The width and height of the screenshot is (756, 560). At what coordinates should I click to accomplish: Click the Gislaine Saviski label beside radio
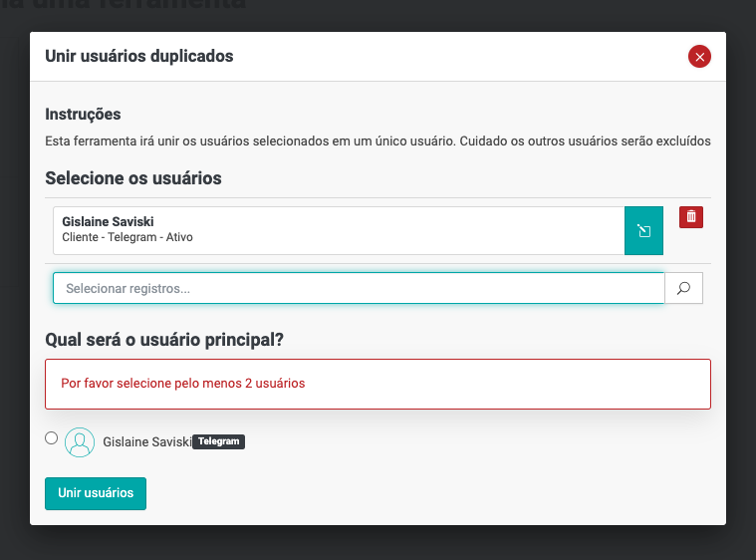pos(146,441)
